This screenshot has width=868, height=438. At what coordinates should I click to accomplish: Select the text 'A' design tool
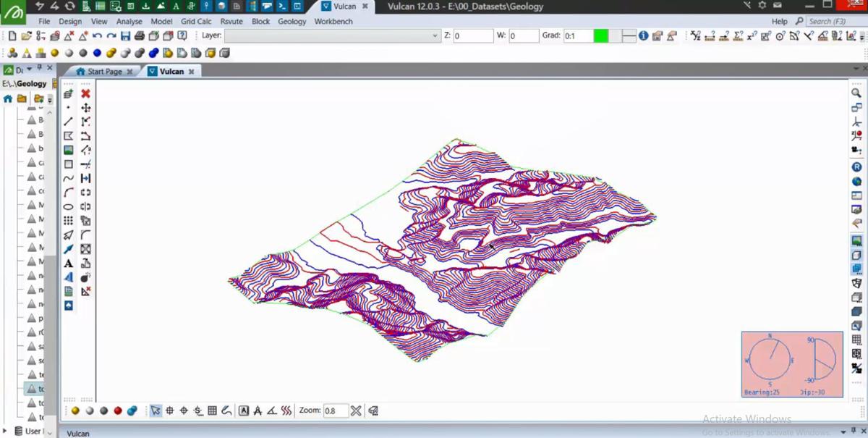(68, 264)
